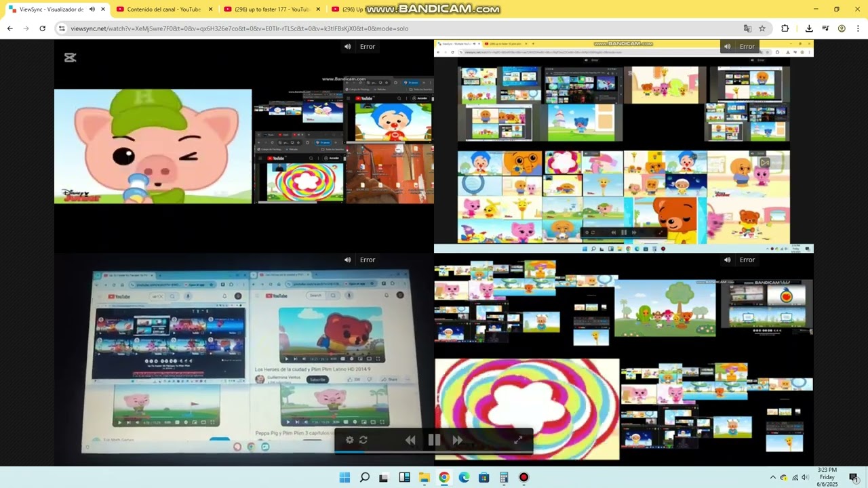
Task: Expand hidden system tray icons
Action: click(772, 477)
